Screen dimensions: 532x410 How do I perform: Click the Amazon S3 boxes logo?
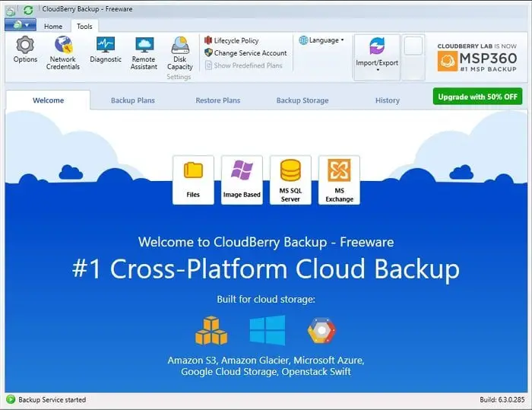coord(211,331)
